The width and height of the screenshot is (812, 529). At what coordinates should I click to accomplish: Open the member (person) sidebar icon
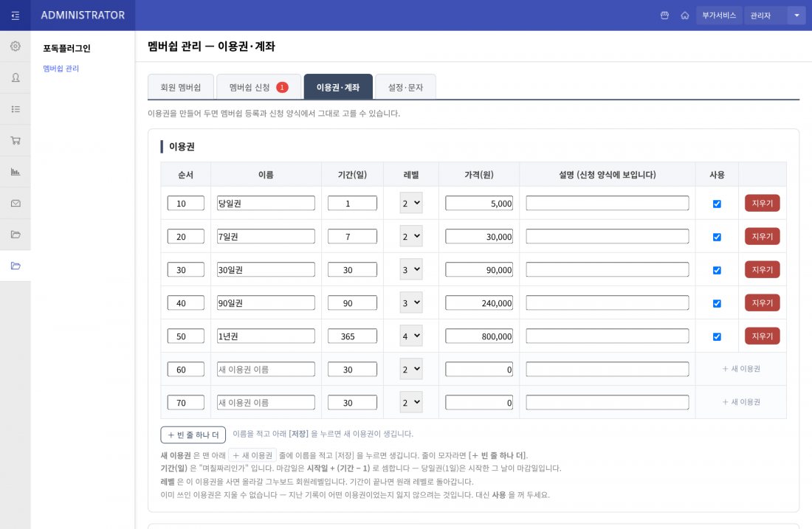click(x=16, y=77)
